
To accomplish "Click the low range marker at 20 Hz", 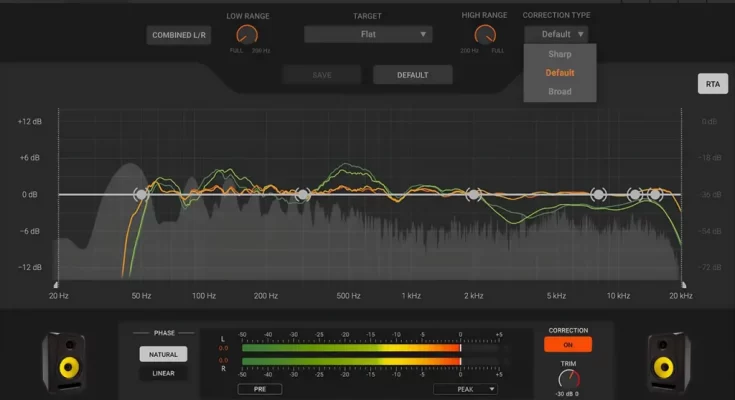I will coord(57,285).
